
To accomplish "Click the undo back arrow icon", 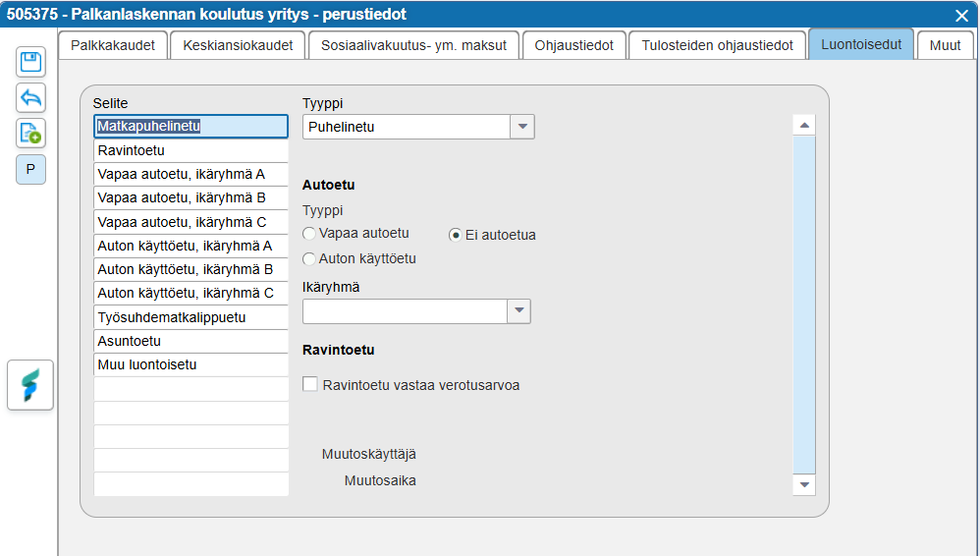I will (x=30, y=97).
